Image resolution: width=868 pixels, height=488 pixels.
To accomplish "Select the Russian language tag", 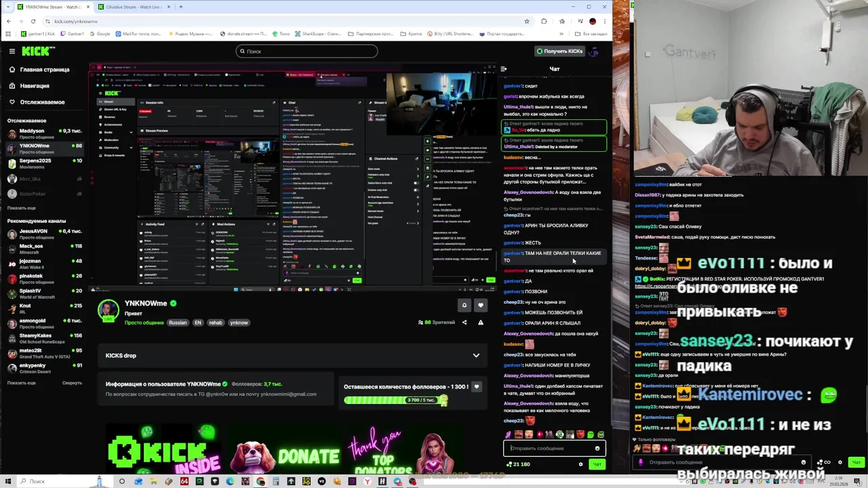I will click(178, 323).
